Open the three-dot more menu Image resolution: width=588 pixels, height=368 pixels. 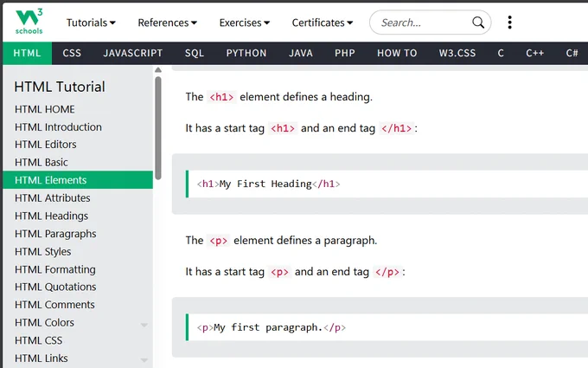pos(509,23)
